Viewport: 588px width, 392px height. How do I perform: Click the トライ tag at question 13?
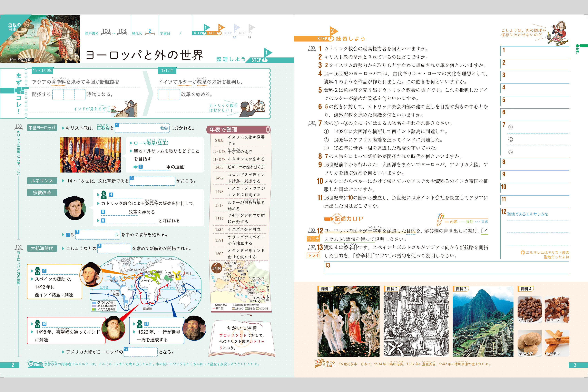pyautogui.click(x=313, y=255)
